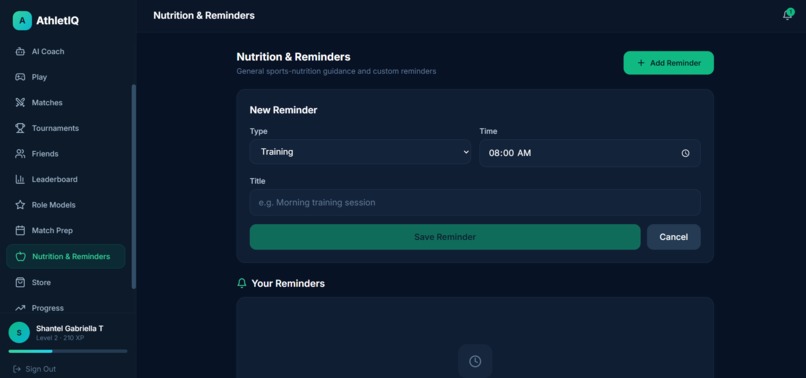The image size is (806, 378).
Task: Click the Title field label
Action: 258,181
